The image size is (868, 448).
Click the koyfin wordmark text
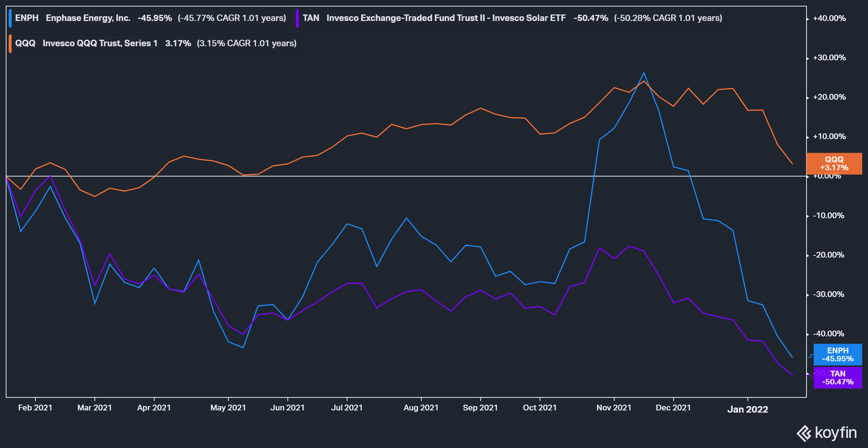[x=835, y=432]
